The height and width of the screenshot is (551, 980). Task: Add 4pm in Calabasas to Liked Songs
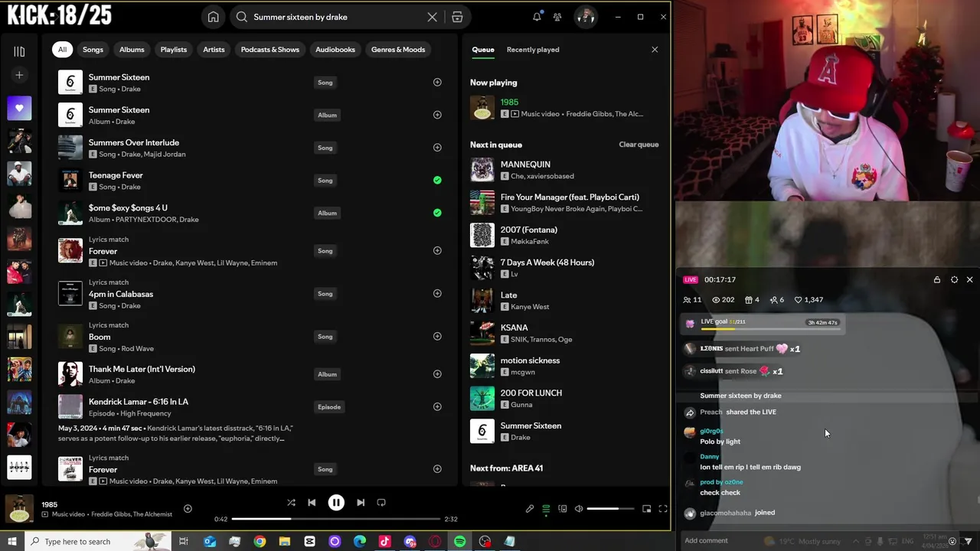(x=437, y=293)
